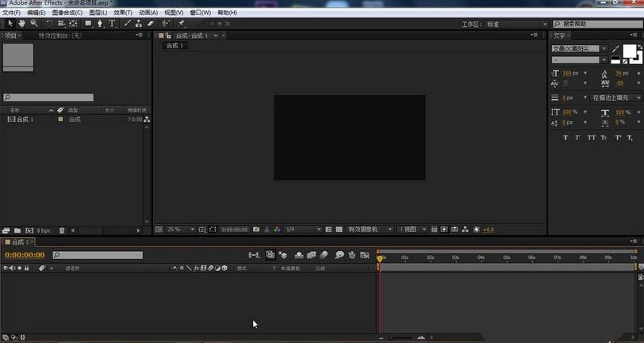Open the 有效摄像机 camera dropdown
Viewport: 644px width, 343px height.
370,230
